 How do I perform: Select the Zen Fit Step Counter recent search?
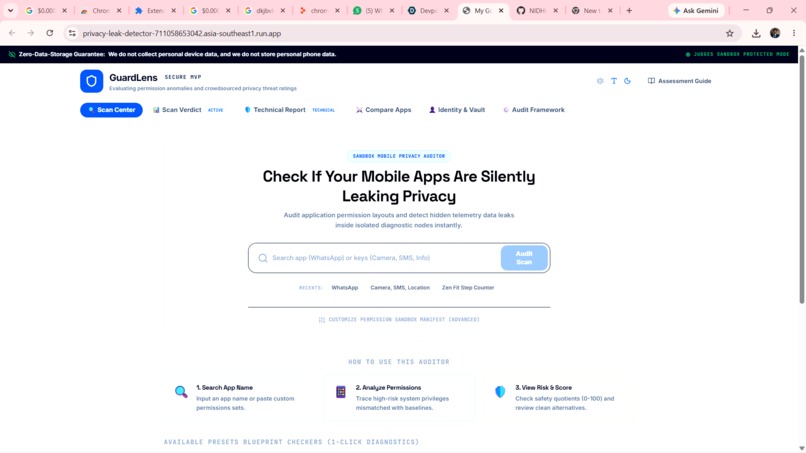(x=468, y=288)
